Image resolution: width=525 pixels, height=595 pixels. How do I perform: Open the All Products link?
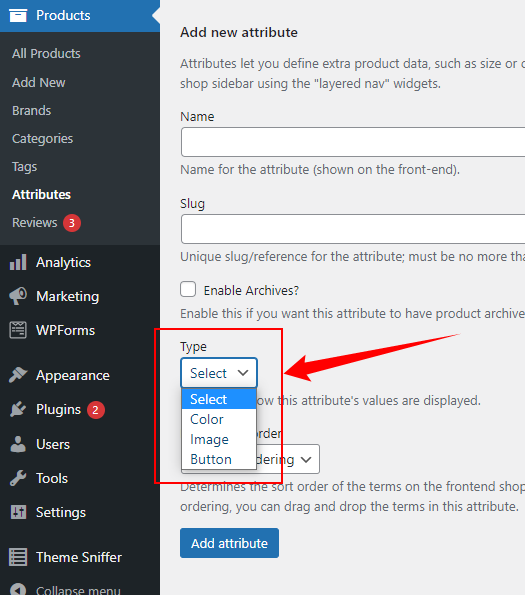(46, 54)
